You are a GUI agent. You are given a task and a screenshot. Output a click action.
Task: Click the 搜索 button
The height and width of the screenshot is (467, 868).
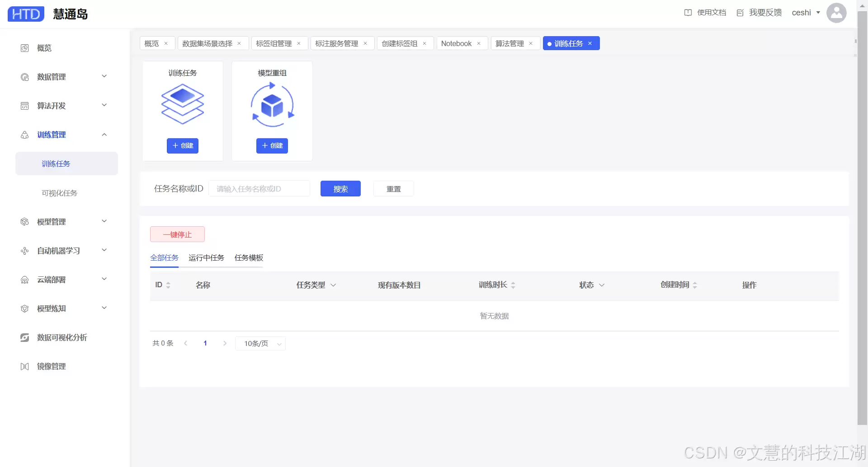(340, 189)
